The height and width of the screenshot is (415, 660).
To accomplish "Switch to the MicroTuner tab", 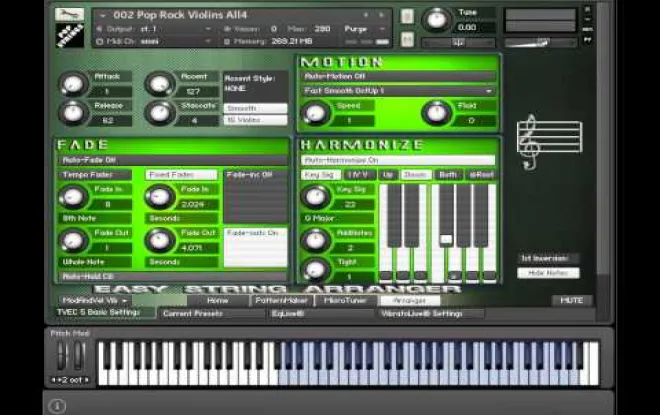I will click(345, 301).
